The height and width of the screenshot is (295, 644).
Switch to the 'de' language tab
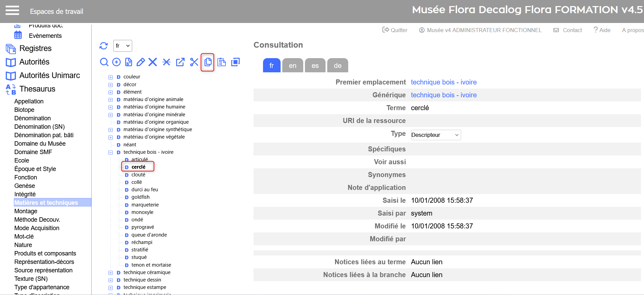coord(337,66)
